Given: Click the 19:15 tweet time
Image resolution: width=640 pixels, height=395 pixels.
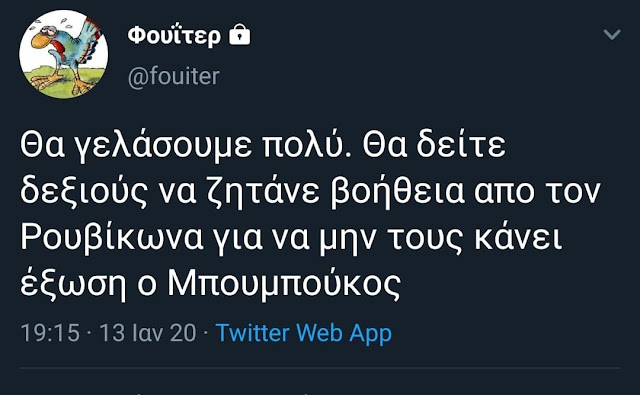Looking at the screenshot, I should (50, 333).
